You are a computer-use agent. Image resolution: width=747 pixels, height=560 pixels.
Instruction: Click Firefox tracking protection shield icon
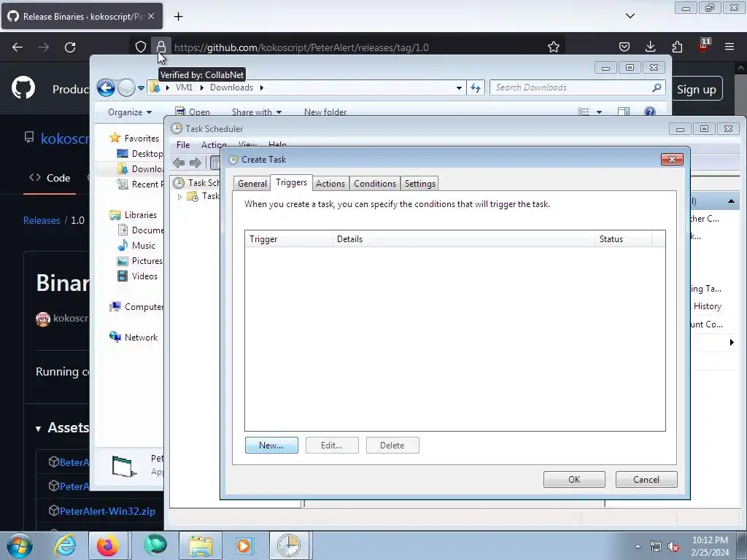[x=141, y=47]
